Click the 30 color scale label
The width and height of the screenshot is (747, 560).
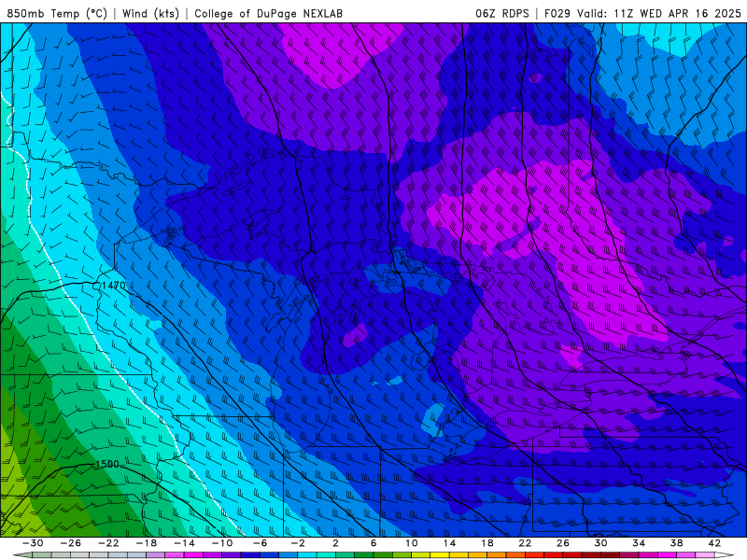pyautogui.click(x=600, y=543)
